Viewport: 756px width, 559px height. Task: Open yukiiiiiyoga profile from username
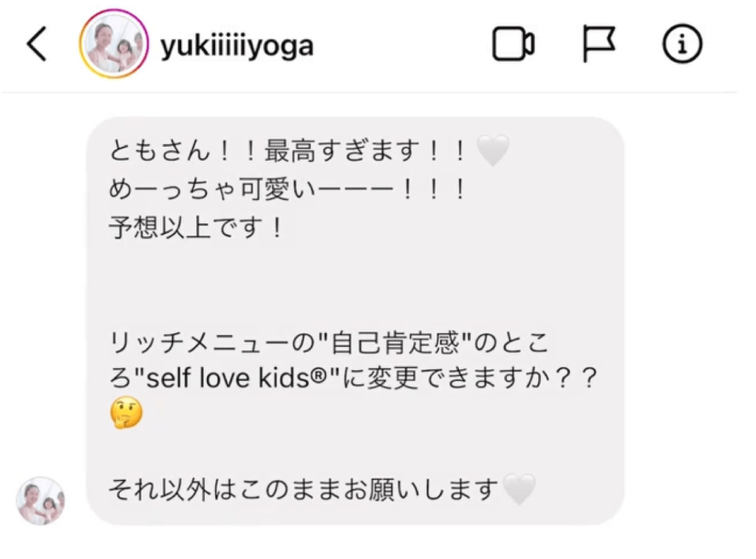pos(236,47)
